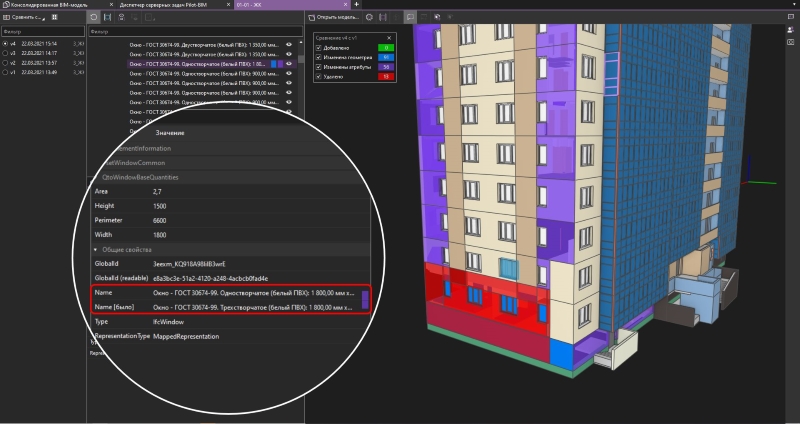Click the comment bubble icon in viewer toolbar
800x424 pixels.
(x=410, y=17)
